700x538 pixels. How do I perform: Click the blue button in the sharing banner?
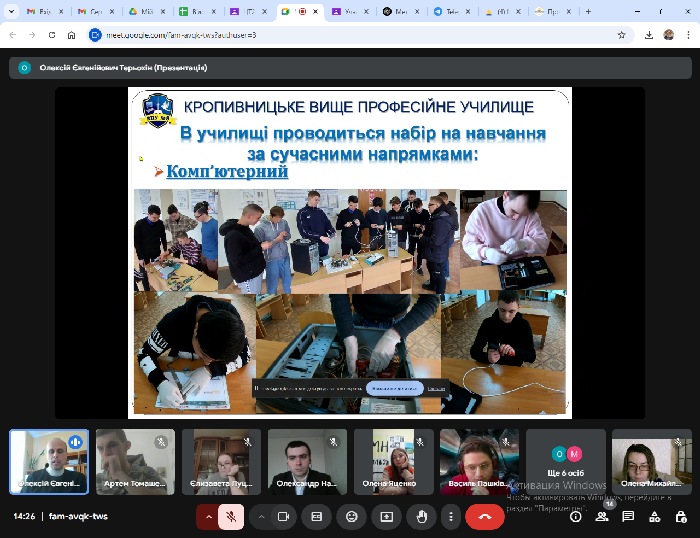click(x=393, y=388)
